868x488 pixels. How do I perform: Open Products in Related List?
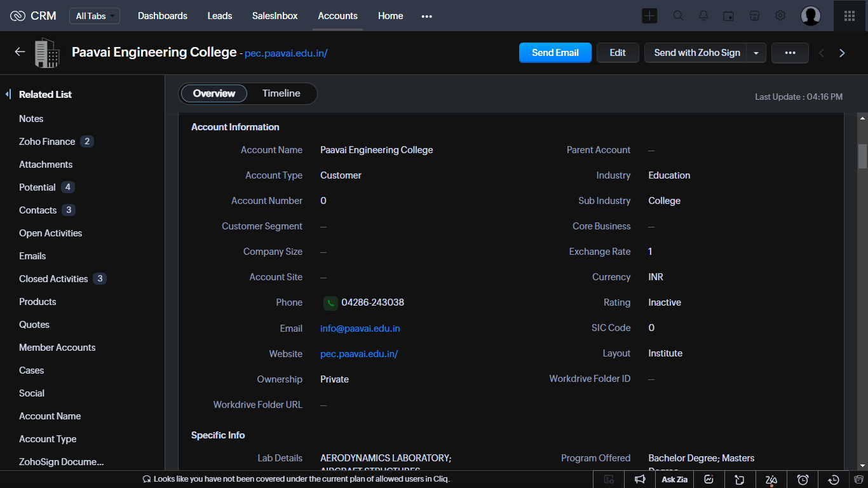point(37,302)
